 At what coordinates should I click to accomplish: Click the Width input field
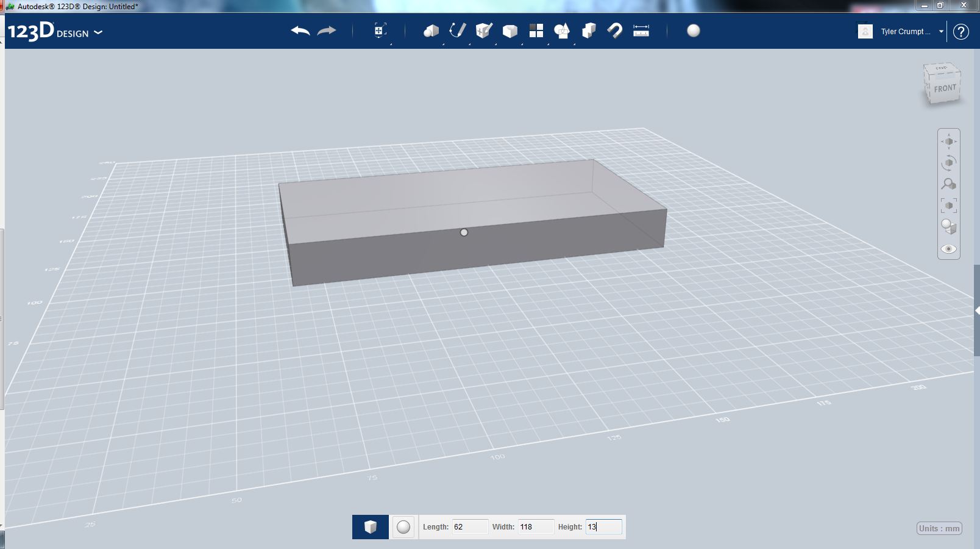(536, 527)
